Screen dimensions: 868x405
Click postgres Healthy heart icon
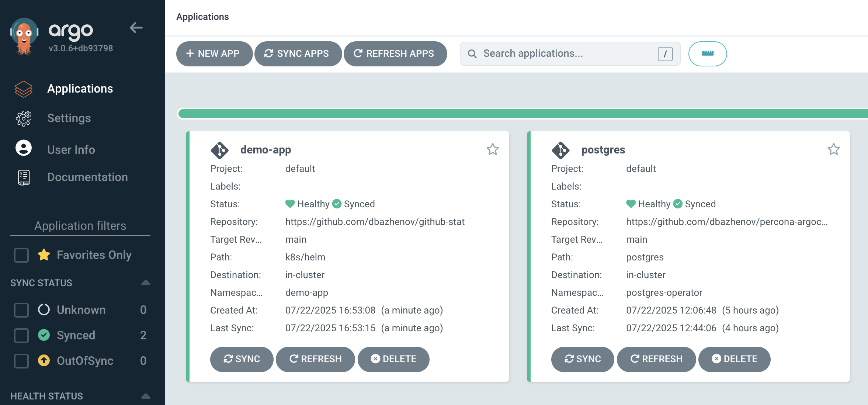(631, 204)
